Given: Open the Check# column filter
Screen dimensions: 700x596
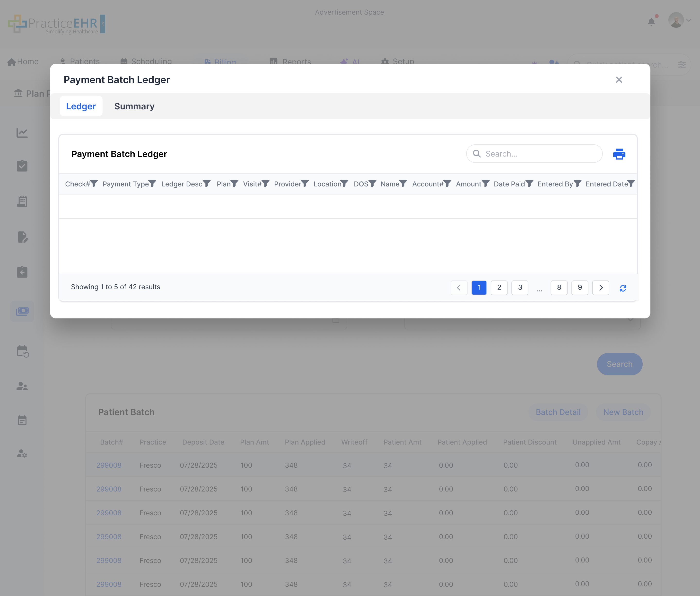Looking at the screenshot, I should coord(94,184).
